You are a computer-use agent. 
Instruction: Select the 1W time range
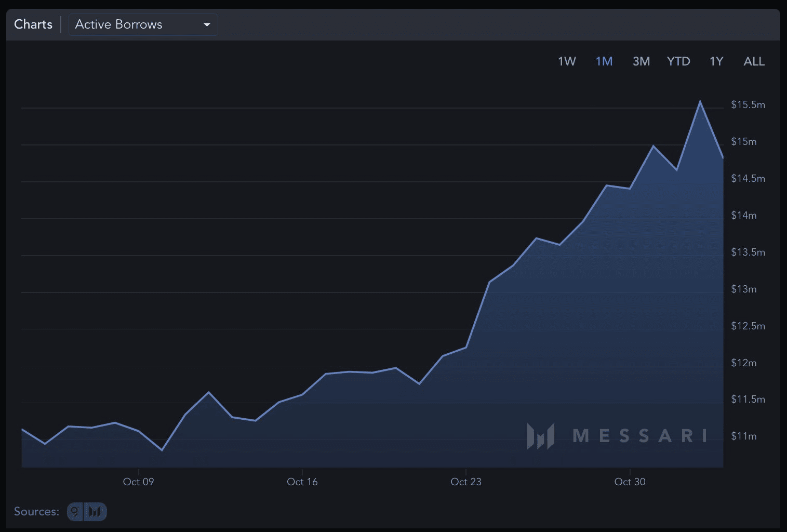[x=567, y=61]
